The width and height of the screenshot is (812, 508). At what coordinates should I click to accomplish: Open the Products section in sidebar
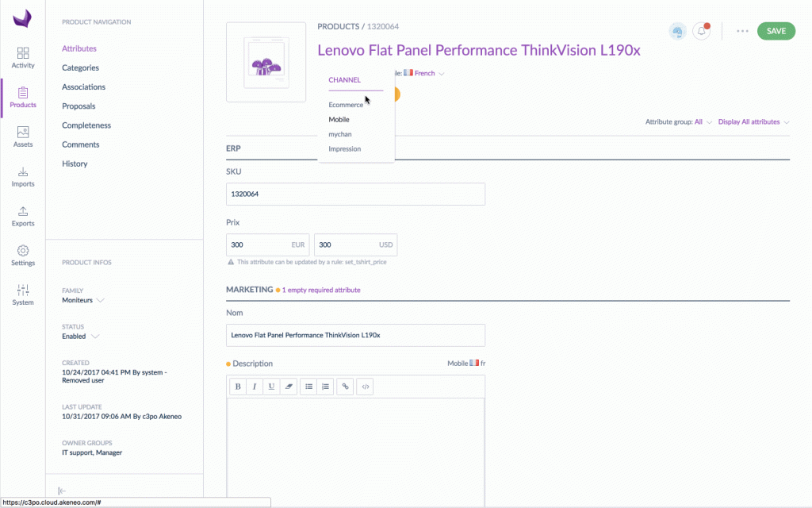[x=23, y=97]
